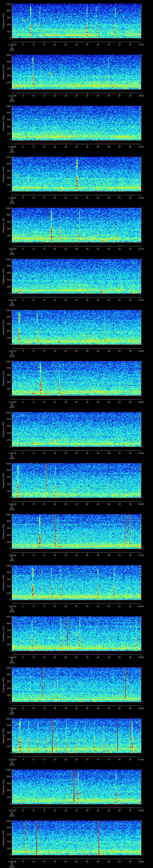
Task: Click the 30:00 end time label
Action: [141, 708]
